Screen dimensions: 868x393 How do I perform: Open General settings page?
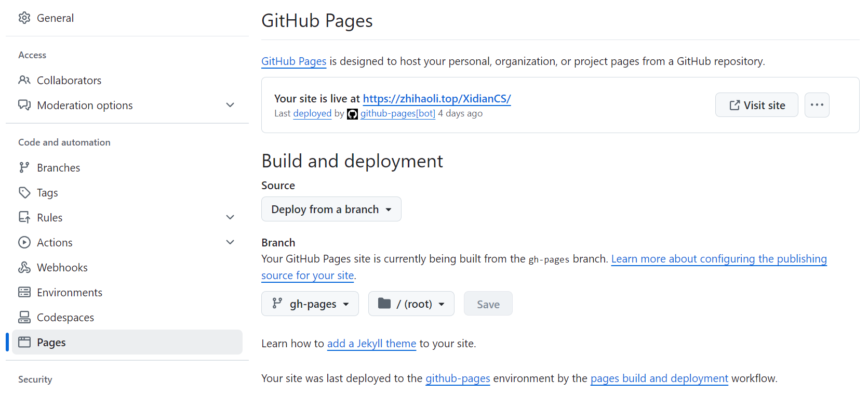(127, 18)
